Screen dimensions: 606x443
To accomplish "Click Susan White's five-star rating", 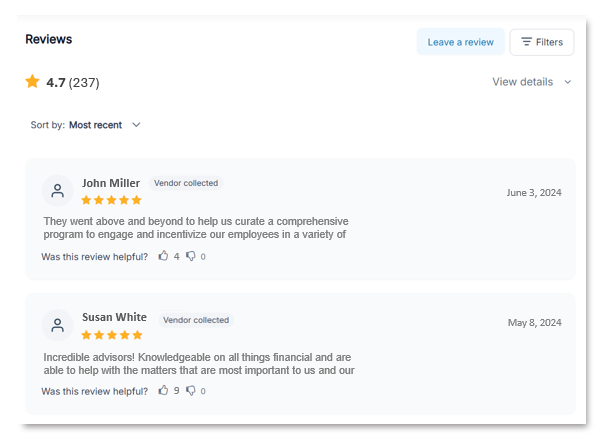I will click(112, 335).
